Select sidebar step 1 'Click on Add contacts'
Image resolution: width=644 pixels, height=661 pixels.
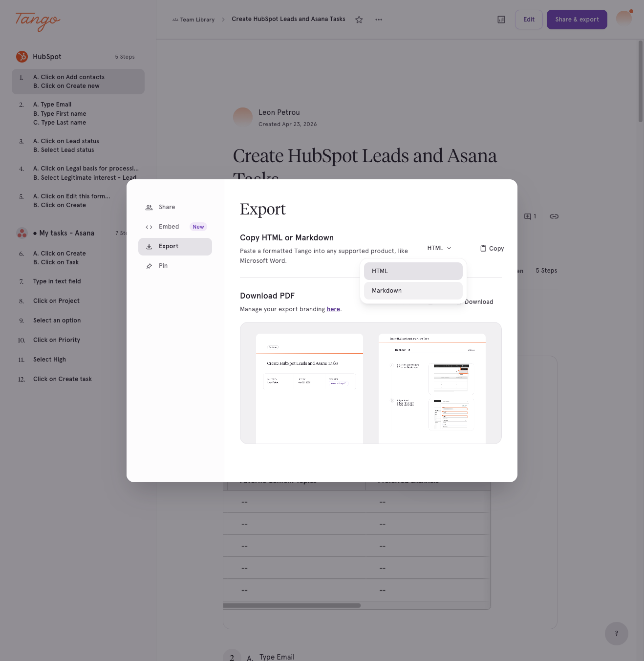pos(78,82)
